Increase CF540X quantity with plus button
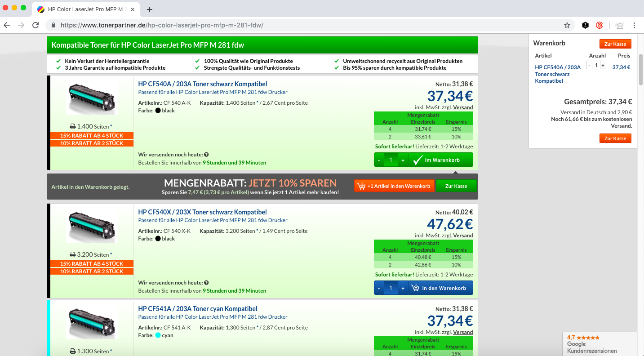644x356 pixels. 403,288
